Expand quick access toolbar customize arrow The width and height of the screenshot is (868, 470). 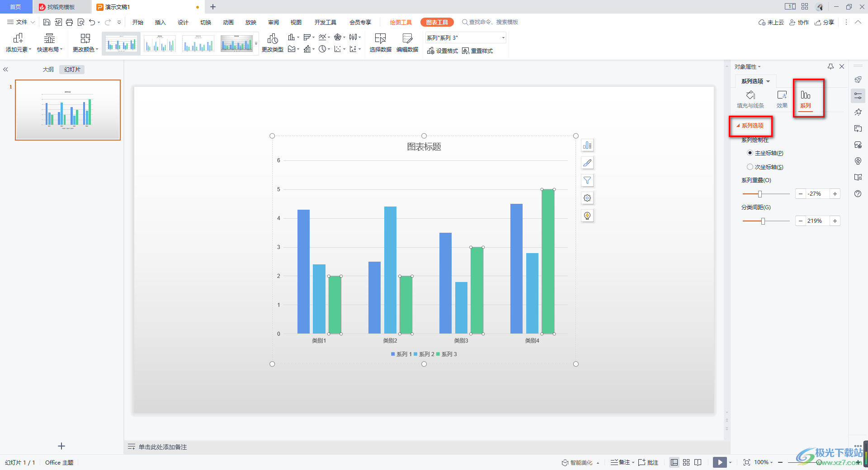(x=119, y=22)
